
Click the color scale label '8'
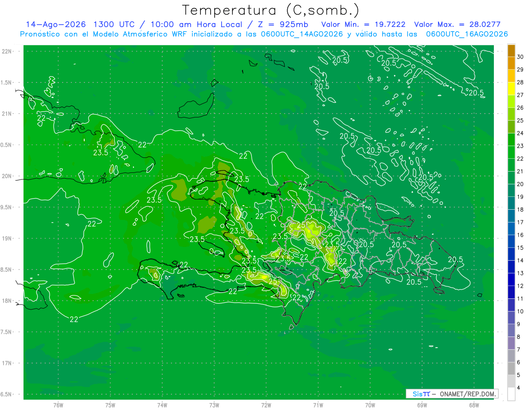pos(519,337)
